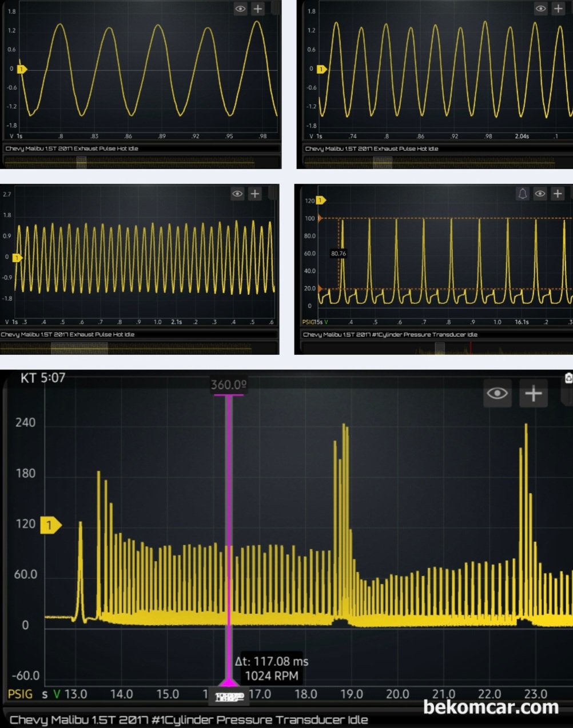Toggle the large eye icon in the bottom graph
The width and height of the screenshot is (573, 728).
point(497,393)
